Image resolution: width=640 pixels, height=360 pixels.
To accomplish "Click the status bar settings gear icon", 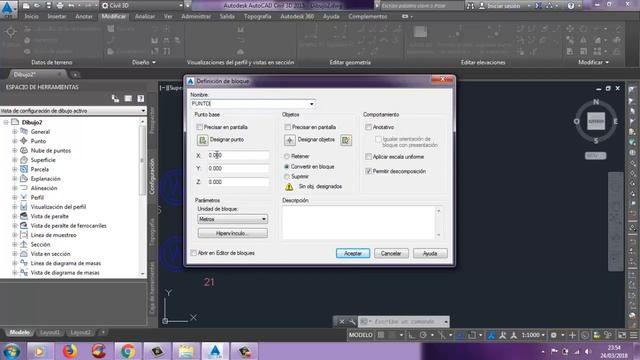I will pyautogui.click(x=553, y=335).
